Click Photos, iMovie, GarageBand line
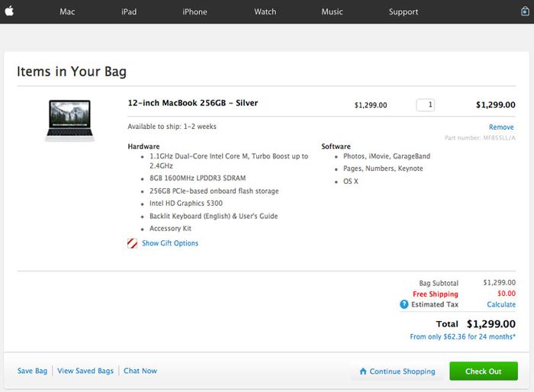Image resolution: width=534 pixels, height=392 pixels. pos(387,156)
